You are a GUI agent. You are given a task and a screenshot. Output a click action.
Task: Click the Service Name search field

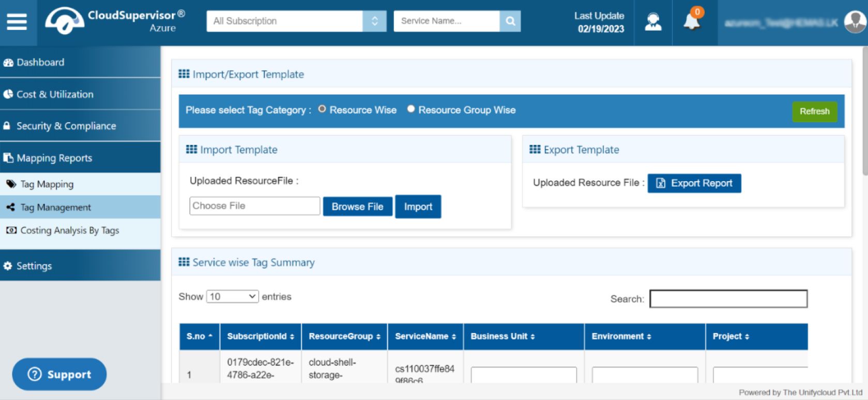point(447,21)
